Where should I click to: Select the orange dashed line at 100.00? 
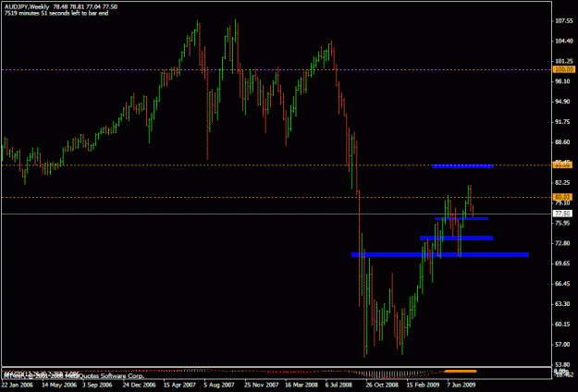click(x=277, y=69)
